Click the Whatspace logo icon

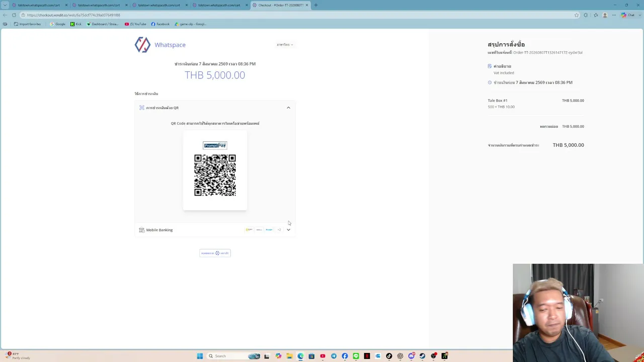(142, 45)
